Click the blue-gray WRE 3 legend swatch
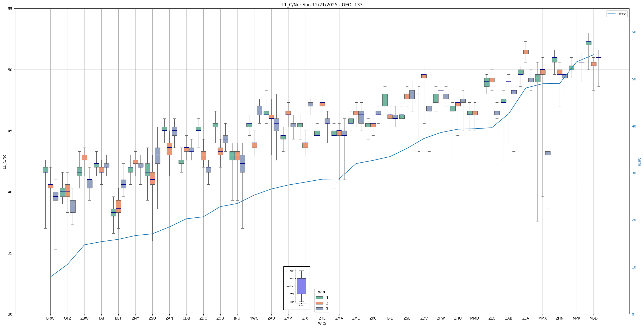Screen dimensions: 644x328 (319, 309)
